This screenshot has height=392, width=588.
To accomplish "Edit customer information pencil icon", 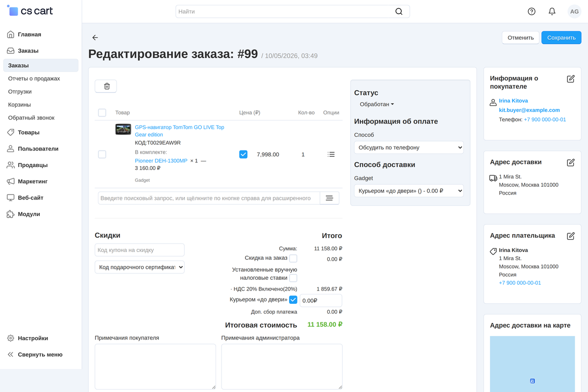I will click(x=570, y=79).
